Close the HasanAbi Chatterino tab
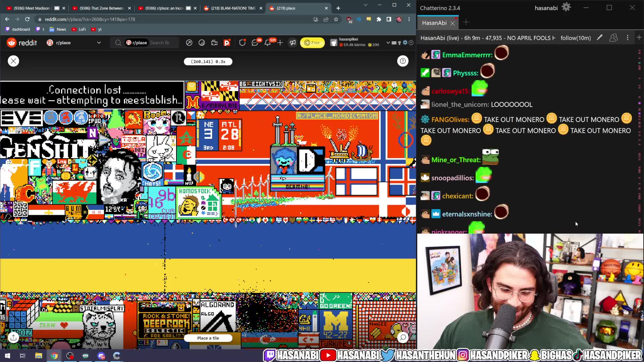The image size is (644, 362). (452, 23)
